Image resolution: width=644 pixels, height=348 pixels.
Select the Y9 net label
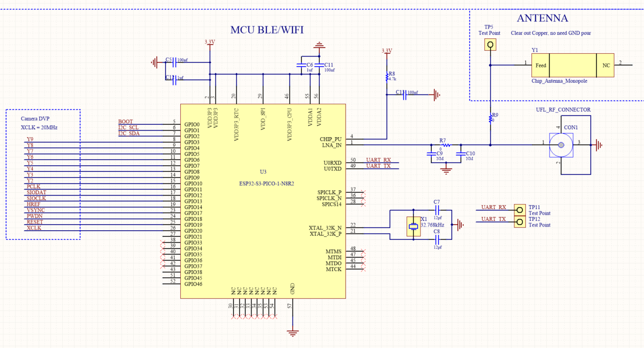(x=30, y=139)
